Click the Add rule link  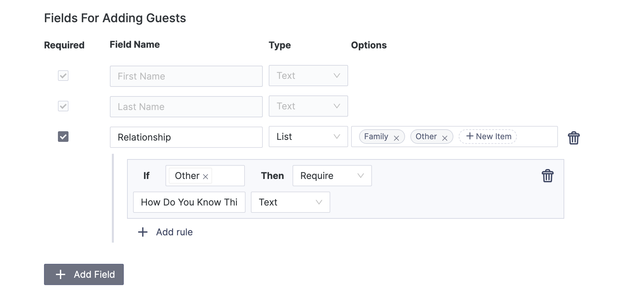(x=174, y=232)
